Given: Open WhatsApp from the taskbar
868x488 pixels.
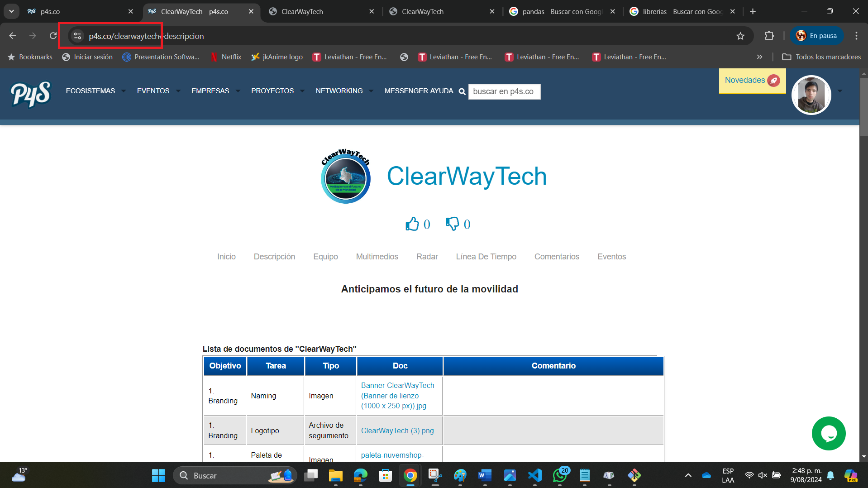Looking at the screenshot, I should (x=560, y=475).
